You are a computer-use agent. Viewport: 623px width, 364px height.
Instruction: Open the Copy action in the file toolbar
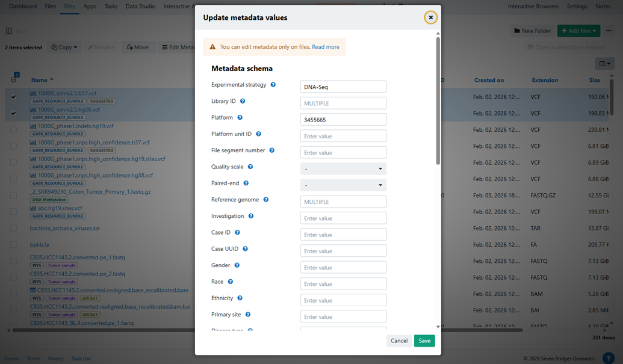(64, 46)
